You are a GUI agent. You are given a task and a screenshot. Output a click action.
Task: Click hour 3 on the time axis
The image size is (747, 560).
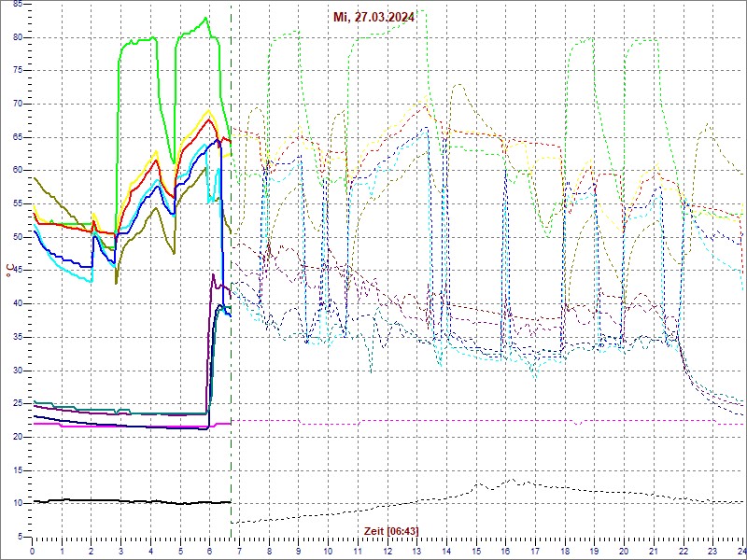(121, 551)
